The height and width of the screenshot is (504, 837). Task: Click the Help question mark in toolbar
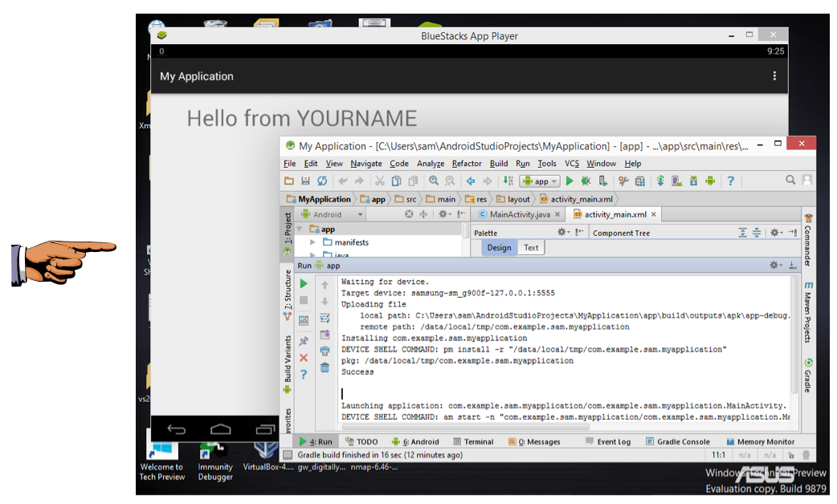pyautogui.click(x=730, y=181)
